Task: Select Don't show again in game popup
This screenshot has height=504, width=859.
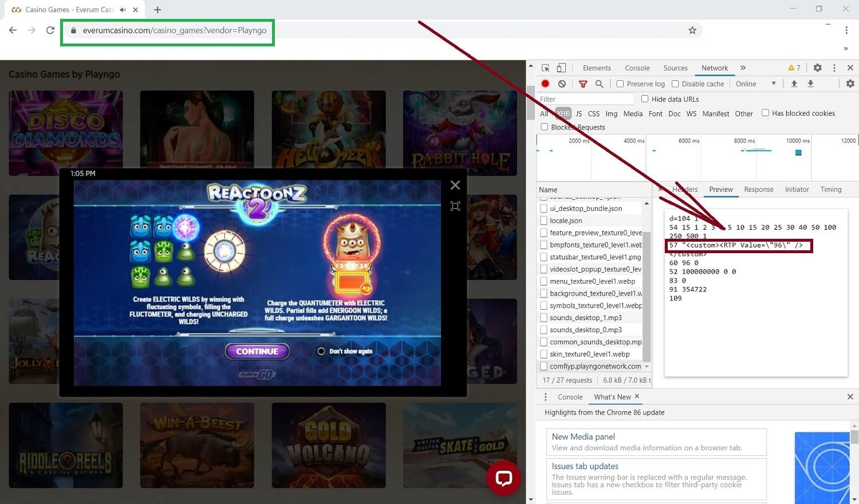Action: [321, 351]
